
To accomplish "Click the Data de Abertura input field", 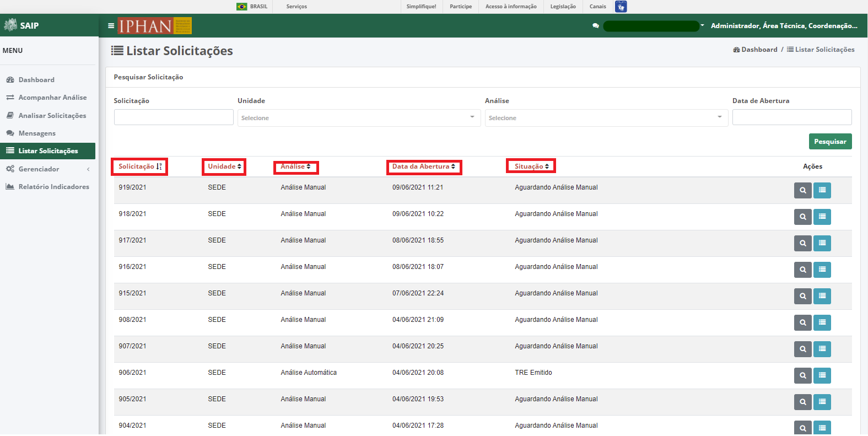I will (x=792, y=117).
